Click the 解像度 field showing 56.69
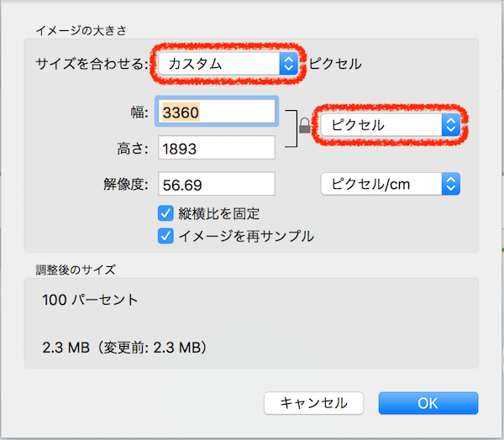Viewport: 504px width, 440px height. tap(218, 184)
